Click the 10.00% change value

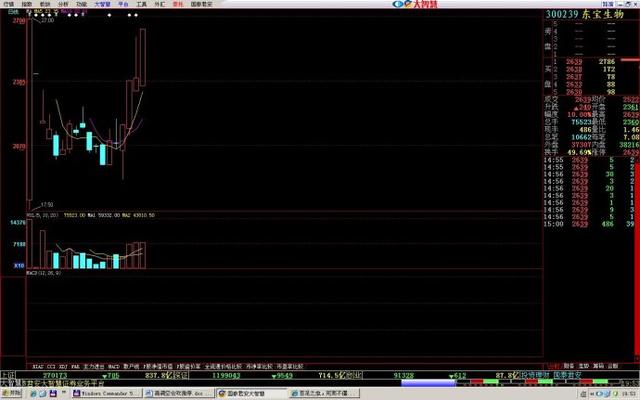pyautogui.click(x=579, y=115)
